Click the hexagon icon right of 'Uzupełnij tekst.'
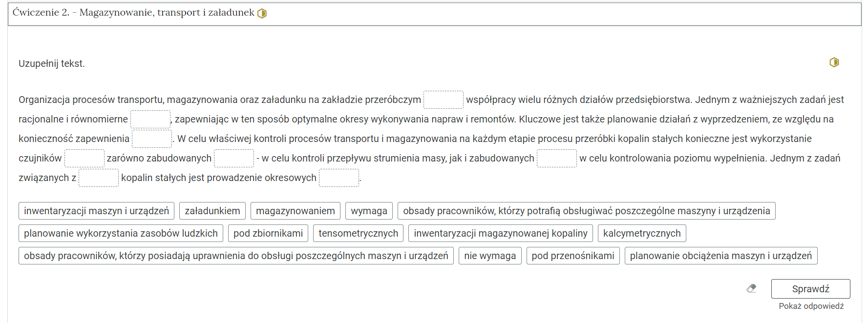Image resolution: width=868 pixels, height=323 pixels. pos(834,62)
